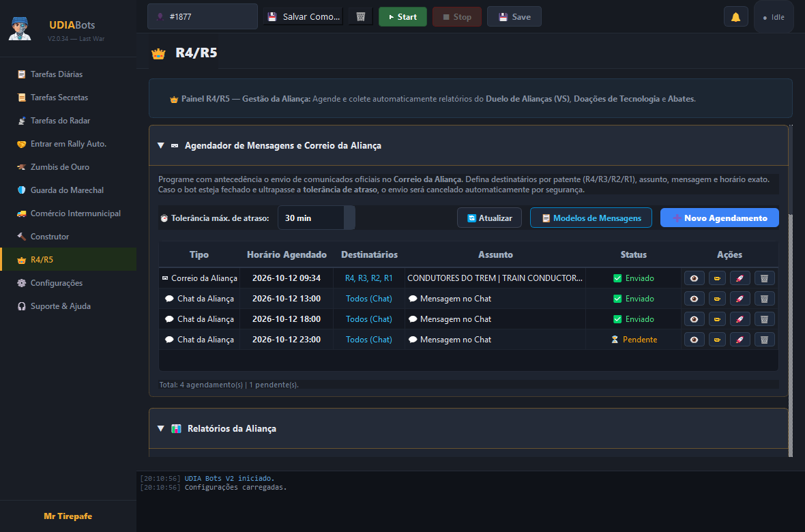Click the Stop button
The width and height of the screenshot is (805, 532).
[457, 17]
